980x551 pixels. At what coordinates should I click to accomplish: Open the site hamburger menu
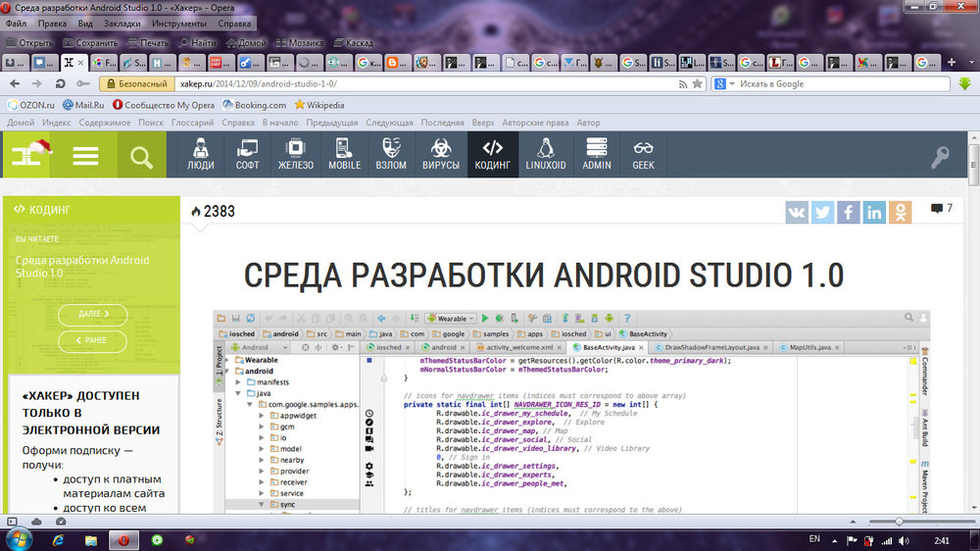point(86,157)
